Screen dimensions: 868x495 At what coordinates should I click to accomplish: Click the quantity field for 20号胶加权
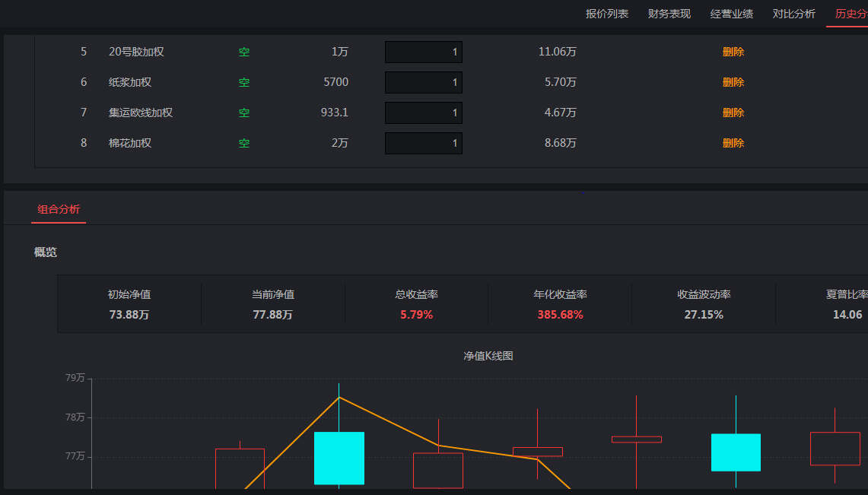[x=423, y=52]
